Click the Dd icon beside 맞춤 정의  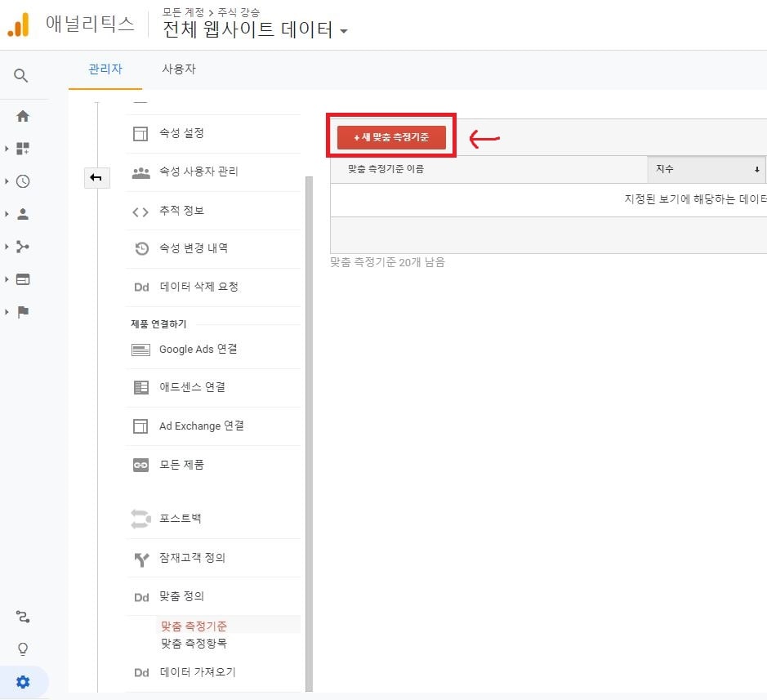tap(141, 597)
